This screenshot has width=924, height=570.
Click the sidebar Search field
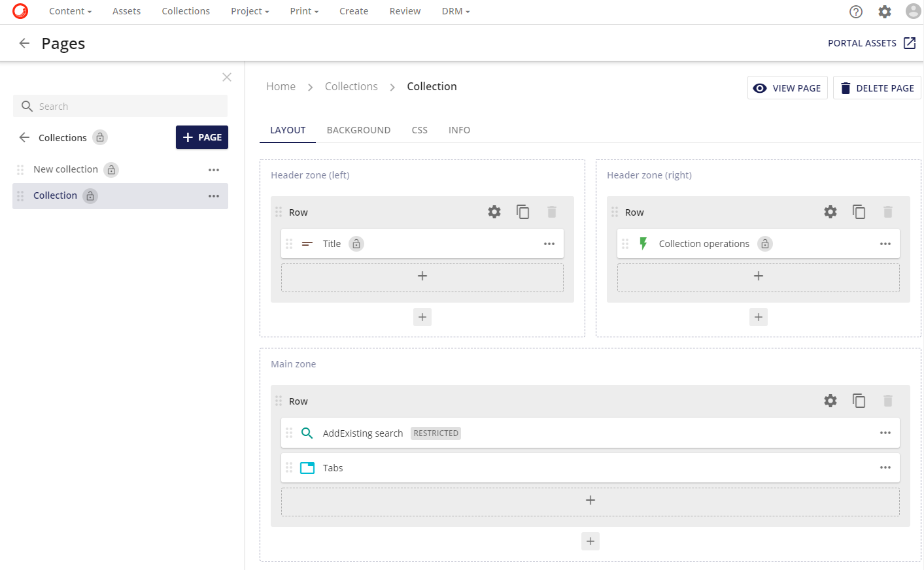(x=120, y=106)
